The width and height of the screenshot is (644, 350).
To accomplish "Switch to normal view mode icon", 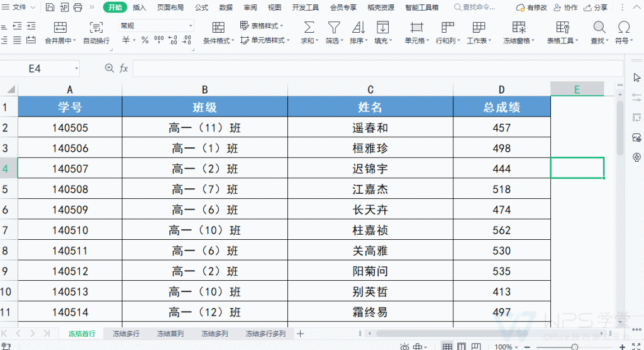I will [x=447, y=347].
